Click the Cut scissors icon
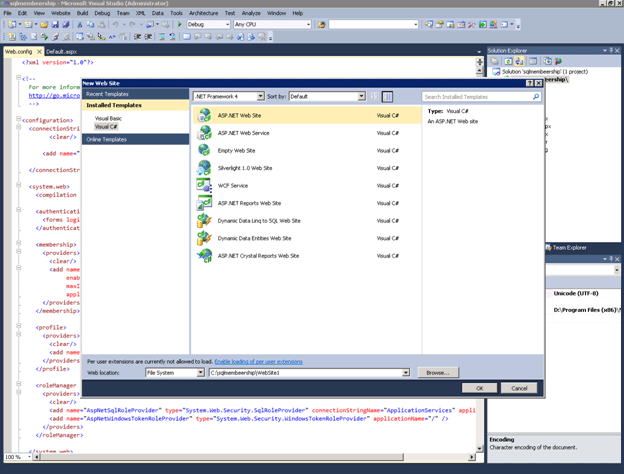The height and width of the screenshot is (474, 624). [x=80, y=25]
